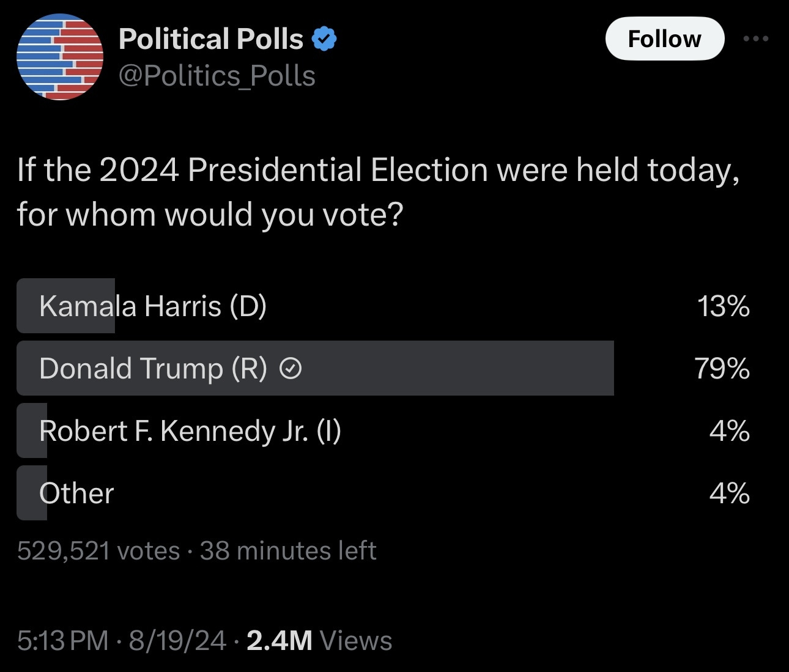The height and width of the screenshot is (672, 789).
Task: Click the 38 minutes left text
Action: tap(288, 551)
